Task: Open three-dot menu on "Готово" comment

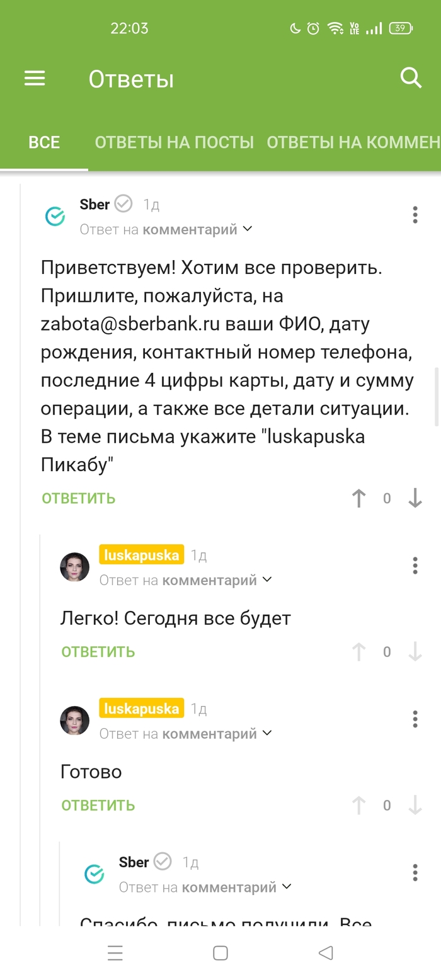Action: [x=415, y=719]
